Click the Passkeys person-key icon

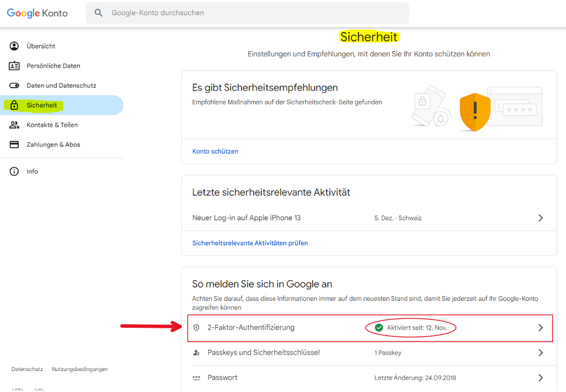click(x=196, y=353)
